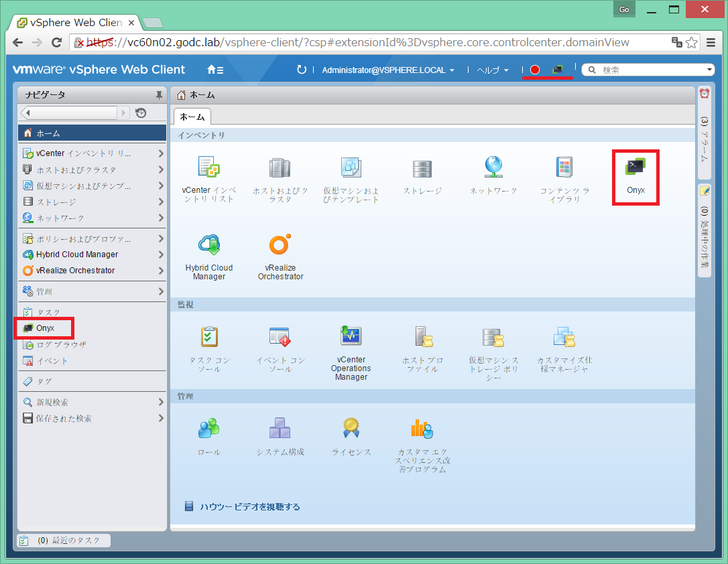This screenshot has height=564, width=728.
Task: Open Storage (ストレージ) in the navigator
Action: tap(92, 202)
